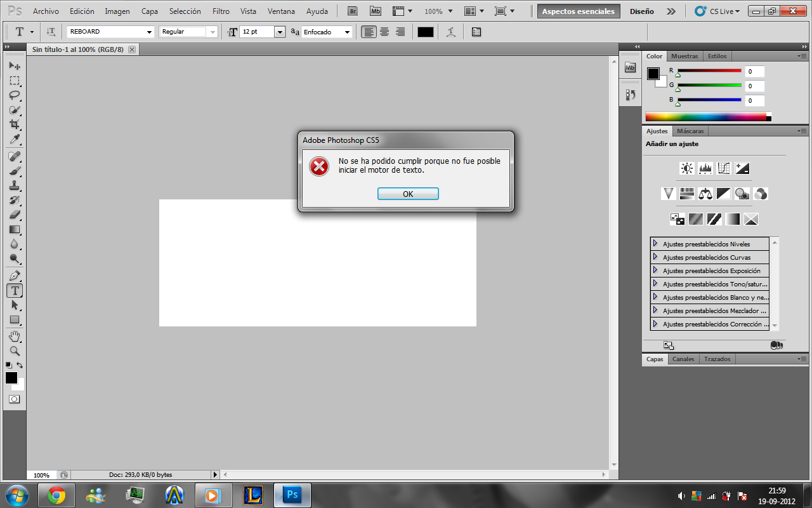
Task: Toggle the text orientation button
Action: 51,32
